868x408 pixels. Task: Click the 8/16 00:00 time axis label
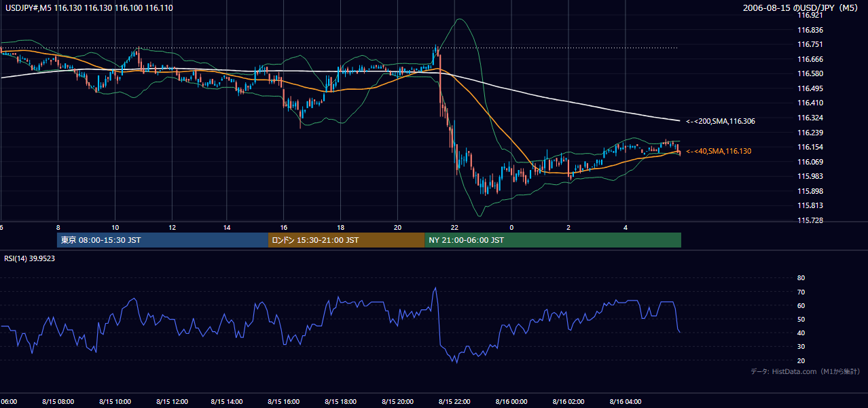point(512,401)
